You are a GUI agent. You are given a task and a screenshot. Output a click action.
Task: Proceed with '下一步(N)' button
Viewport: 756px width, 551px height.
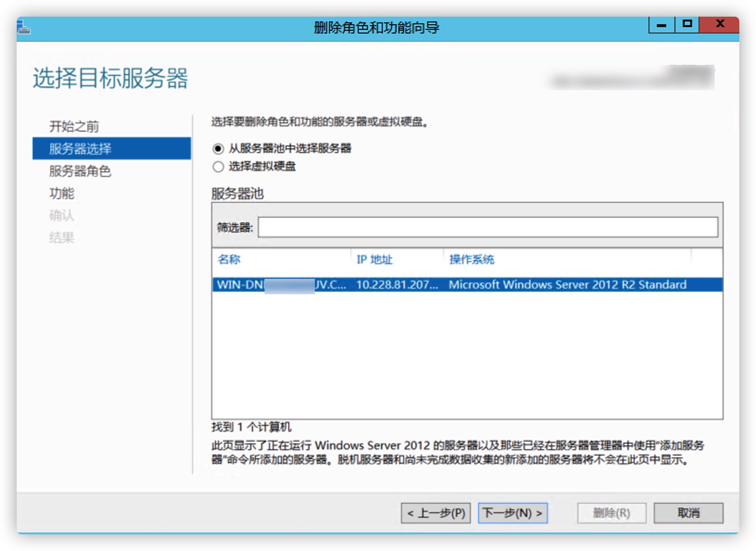(x=513, y=513)
